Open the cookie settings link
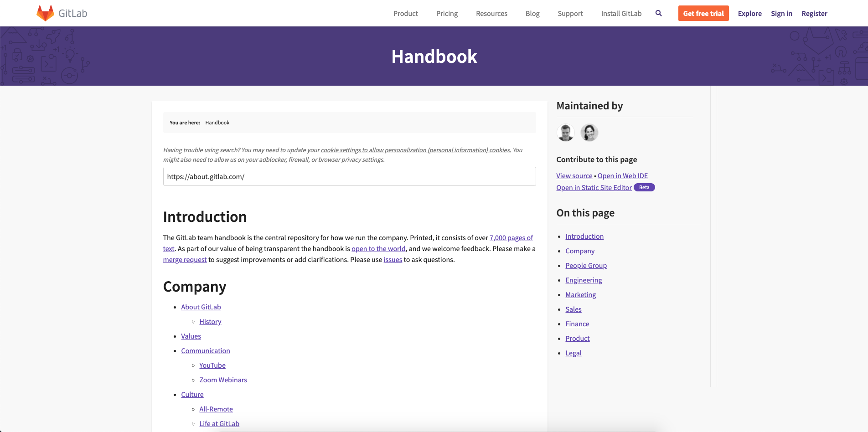868x432 pixels. pos(416,150)
